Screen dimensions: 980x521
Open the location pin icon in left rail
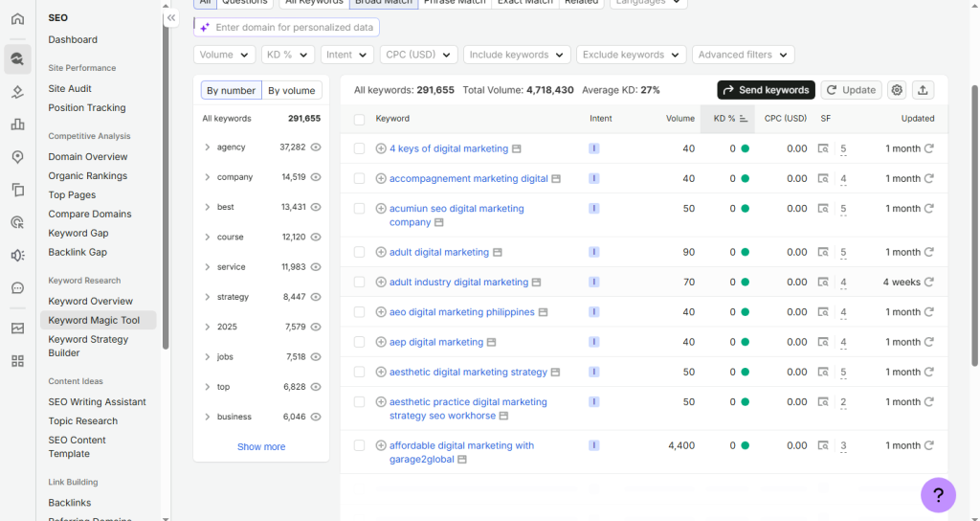pyautogui.click(x=17, y=157)
